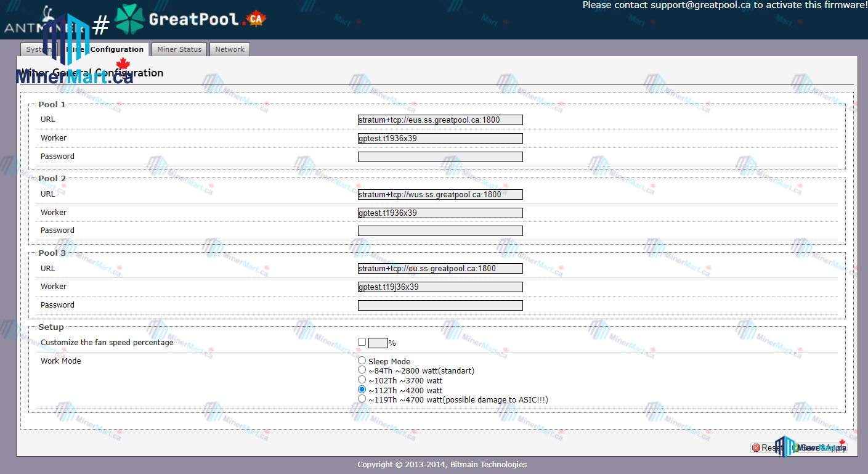868x474 pixels.
Task: Switch to the Miner Status tab
Action: (x=179, y=49)
